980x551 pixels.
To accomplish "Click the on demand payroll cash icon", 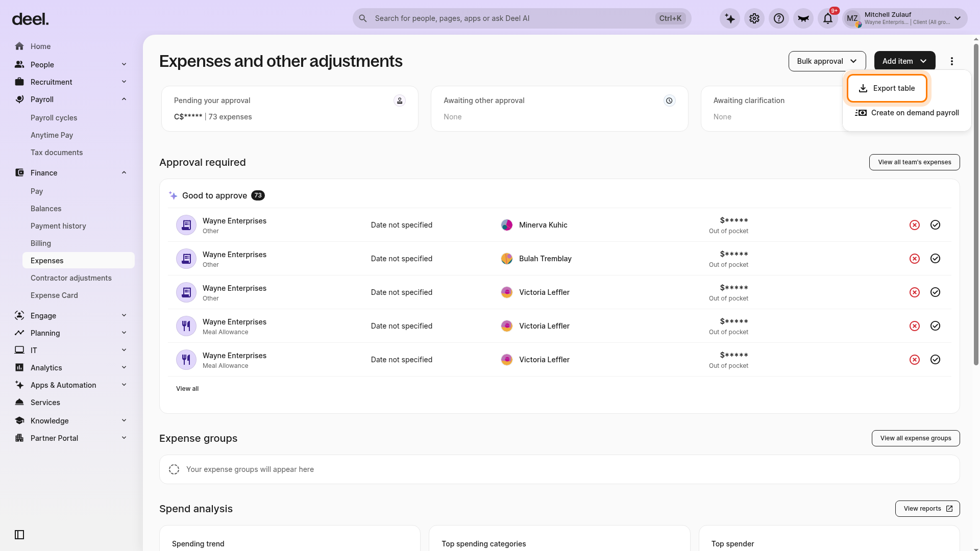I will [861, 113].
